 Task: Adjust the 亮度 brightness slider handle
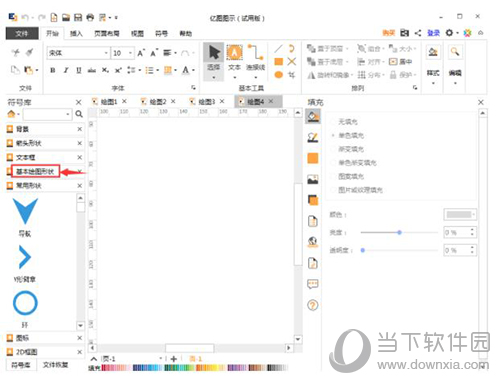point(399,232)
